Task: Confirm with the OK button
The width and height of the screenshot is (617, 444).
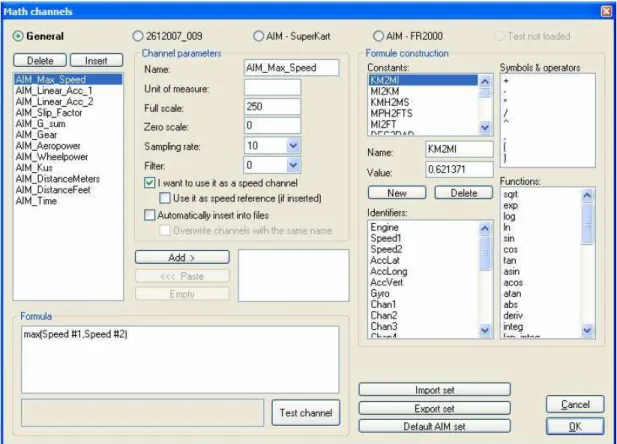Action: click(x=575, y=426)
